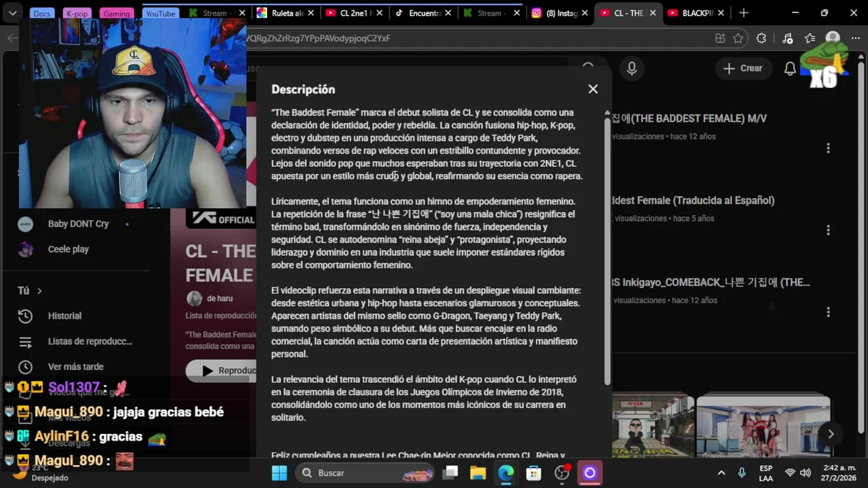Click the browser address bar URL

click(x=319, y=39)
